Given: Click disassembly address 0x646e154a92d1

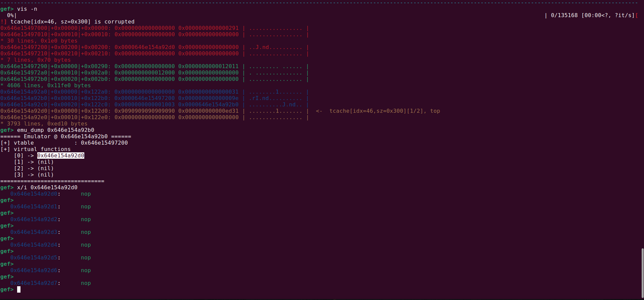Looking at the screenshot, I should point(34,207).
